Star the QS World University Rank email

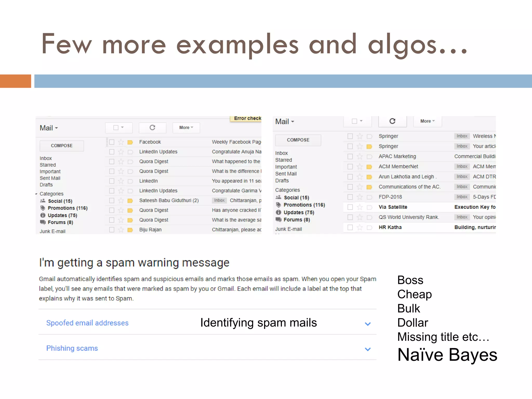tap(360, 217)
